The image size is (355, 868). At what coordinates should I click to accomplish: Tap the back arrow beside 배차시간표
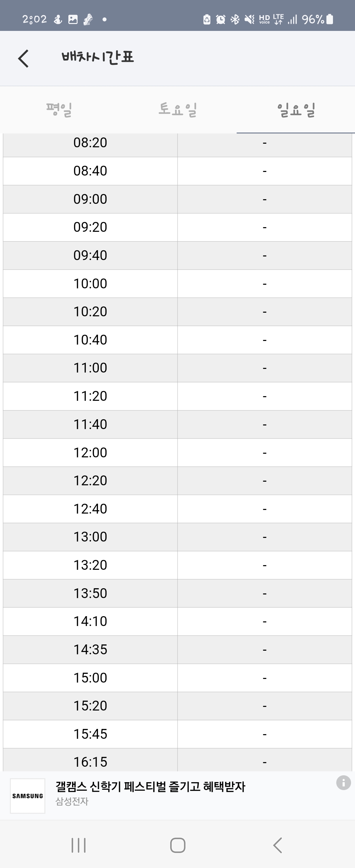coord(23,59)
